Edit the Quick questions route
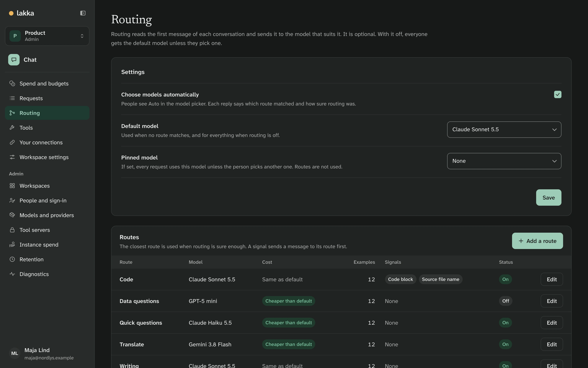The image size is (588, 368). tap(552, 323)
